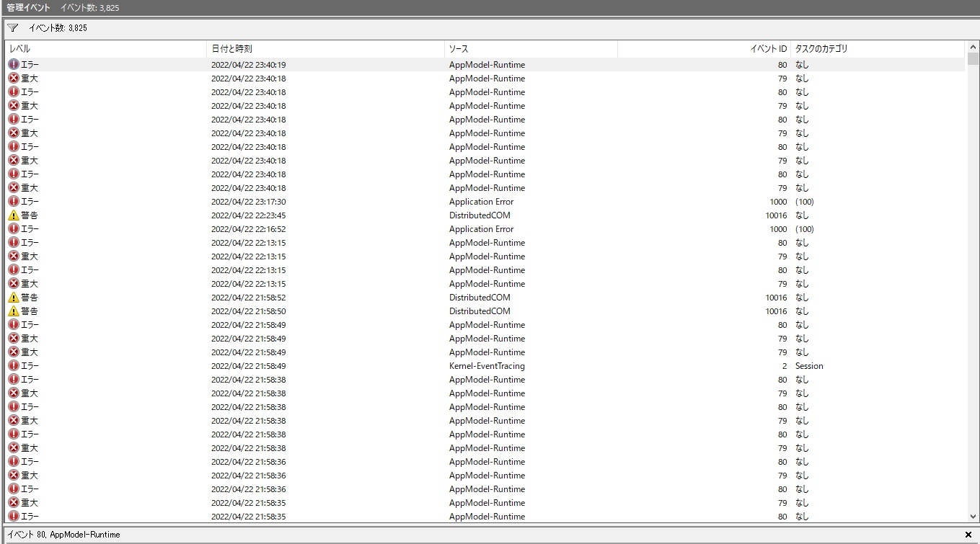The width and height of the screenshot is (980, 544).
Task: Click the error icon of the 22:16:52 Application Error row
Action: 13,229
